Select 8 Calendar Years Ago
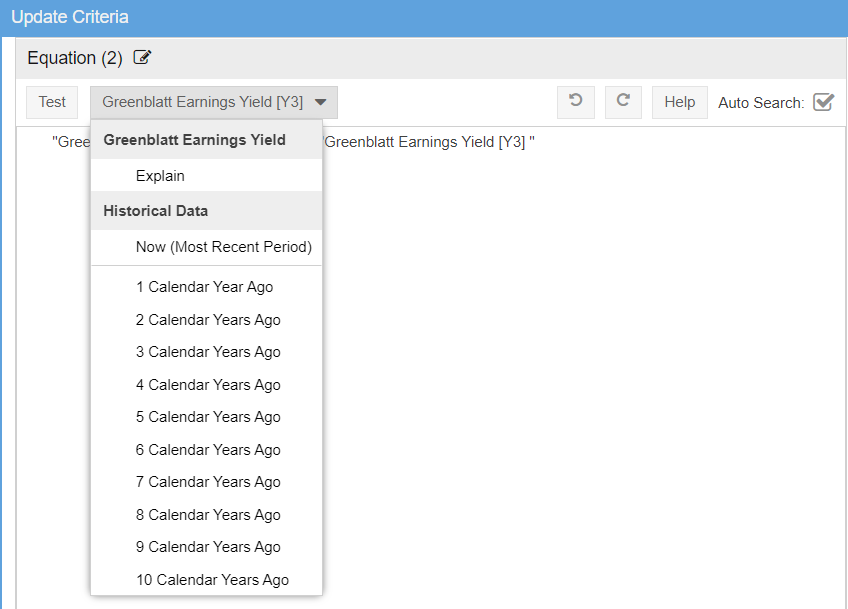The width and height of the screenshot is (848, 609). pos(206,514)
